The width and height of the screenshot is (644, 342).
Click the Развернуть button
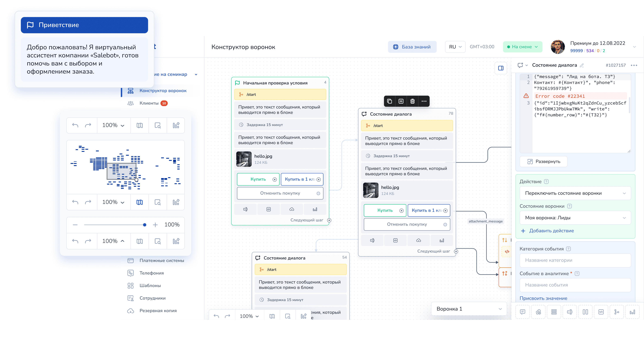coord(543,162)
